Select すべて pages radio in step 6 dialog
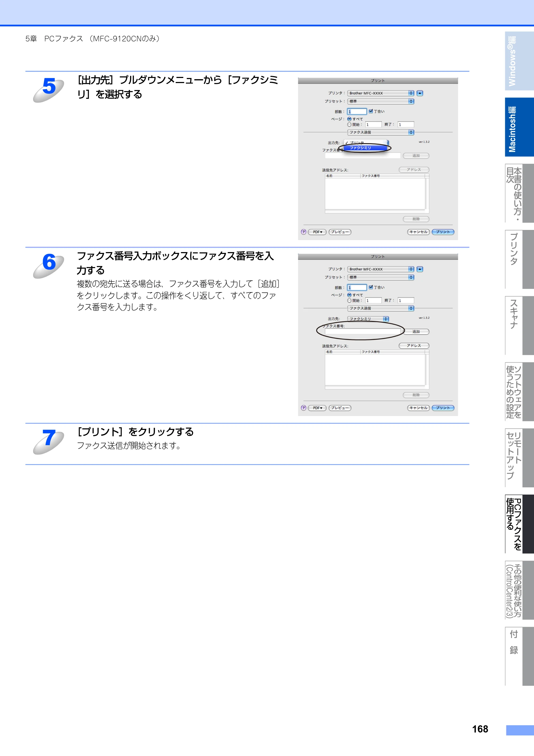Viewport: 534px width, 756px height. (349, 295)
